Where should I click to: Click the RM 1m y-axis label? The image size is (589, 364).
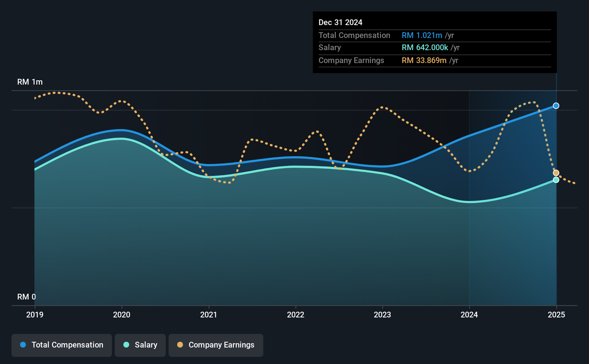(x=30, y=82)
